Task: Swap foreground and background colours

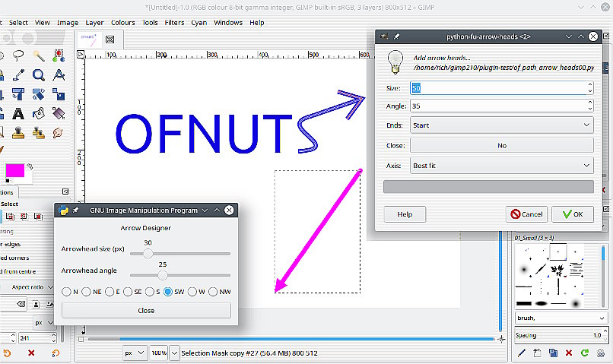Action: pos(30,166)
